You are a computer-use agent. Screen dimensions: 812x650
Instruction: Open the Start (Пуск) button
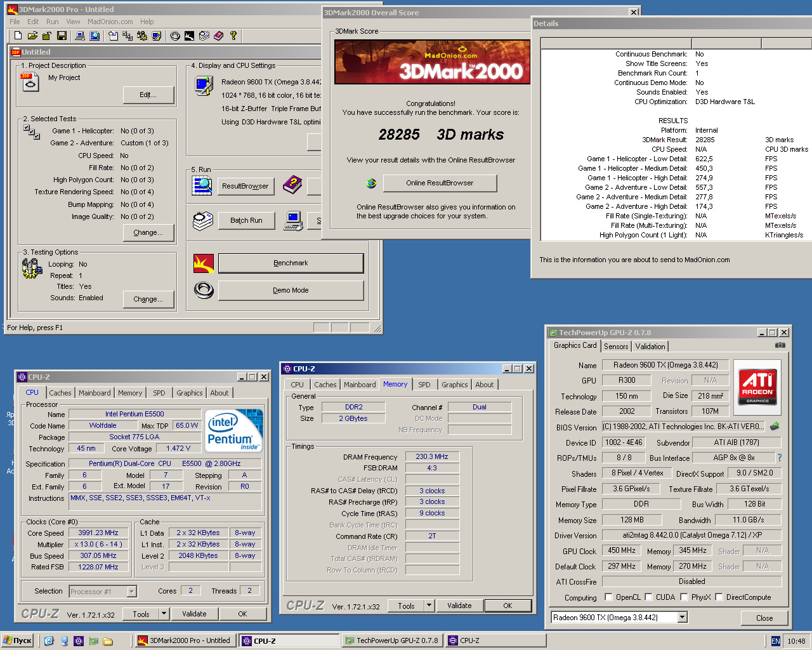point(18,641)
